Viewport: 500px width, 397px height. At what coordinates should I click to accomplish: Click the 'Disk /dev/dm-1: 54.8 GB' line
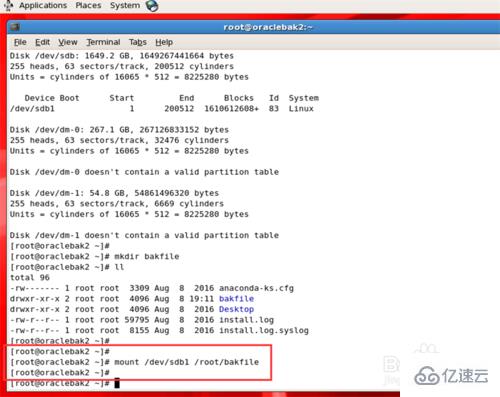click(x=114, y=193)
